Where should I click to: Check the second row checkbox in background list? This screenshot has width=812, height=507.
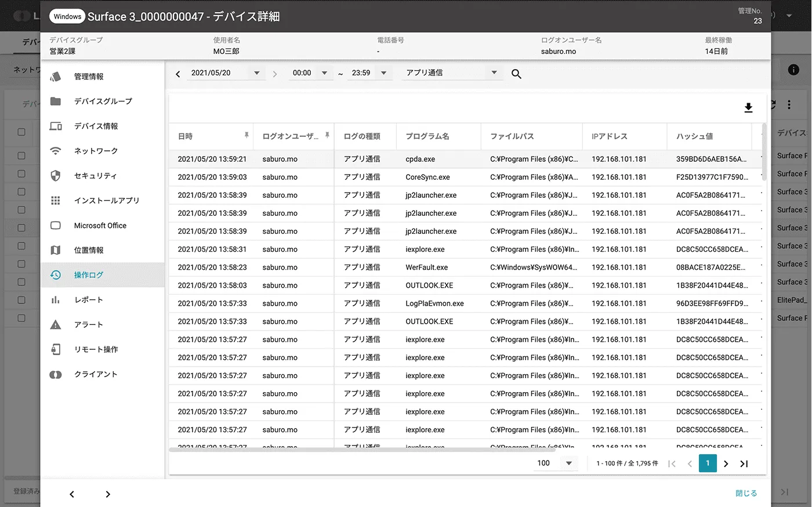(x=21, y=173)
